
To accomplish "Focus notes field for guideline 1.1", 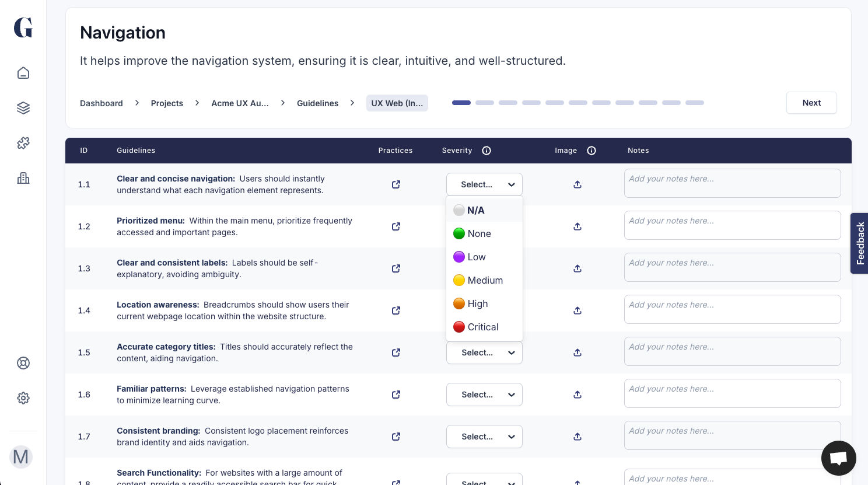I will [733, 183].
